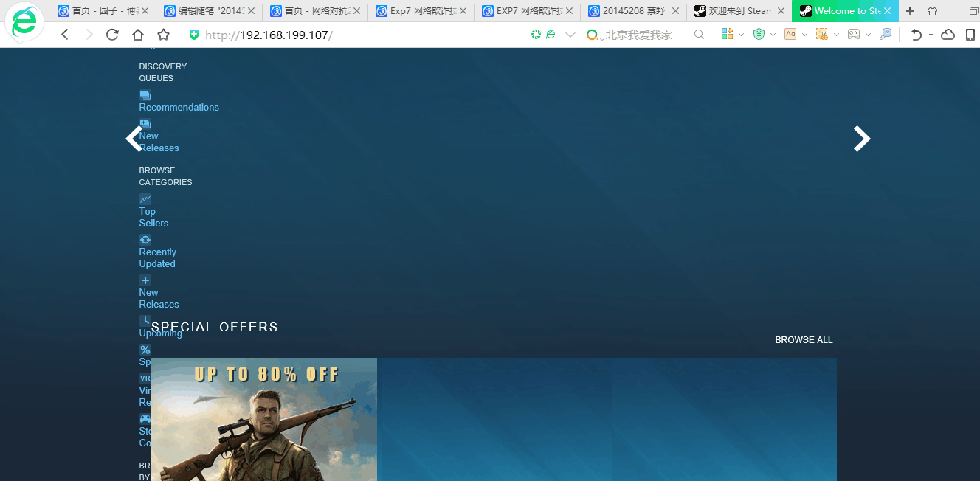Click the browser back arrow

[65, 35]
